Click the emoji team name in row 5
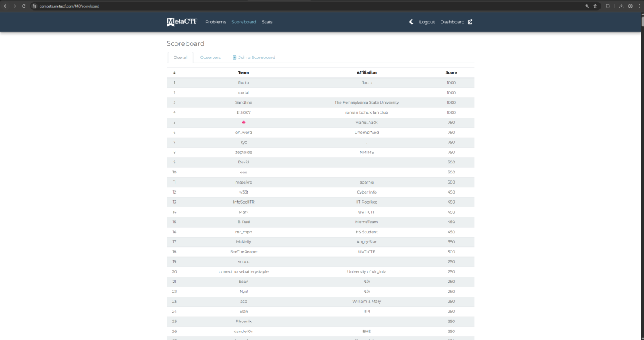The width and height of the screenshot is (644, 340). tap(243, 123)
